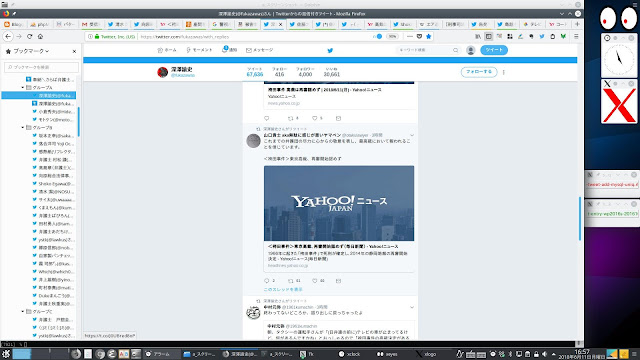640x360 pixels.
Task: Select the highlighted 深澤諭史 bookmark entry
Action: [x=39, y=96]
